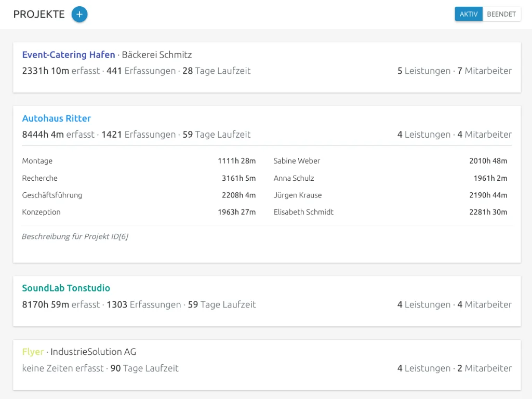Click 1421 Erfassungen count

(x=139, y=135)
